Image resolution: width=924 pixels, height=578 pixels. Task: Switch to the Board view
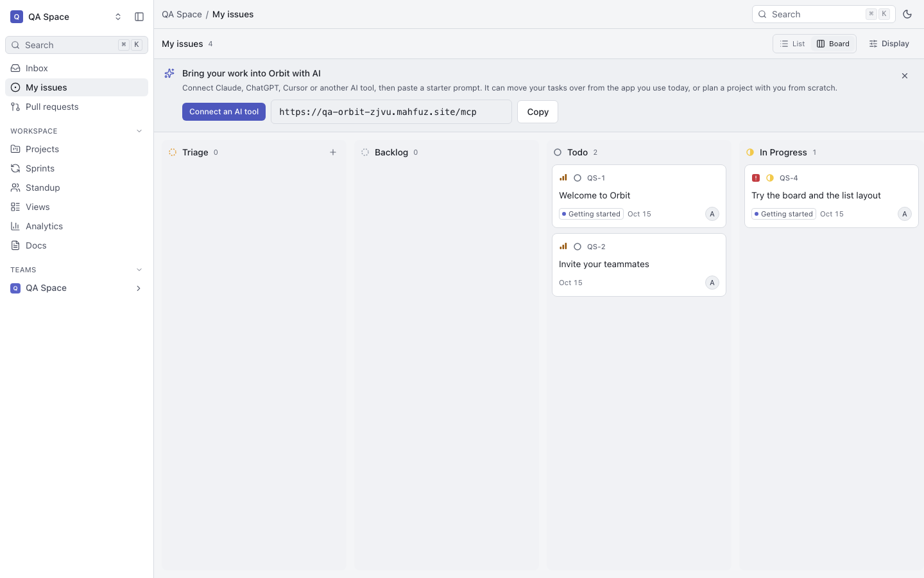coord(833,44)
